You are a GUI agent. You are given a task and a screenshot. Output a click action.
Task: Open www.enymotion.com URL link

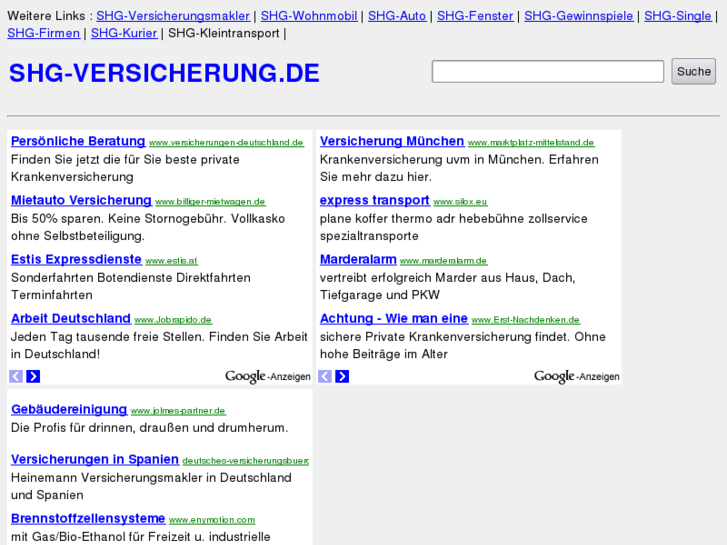212,520
